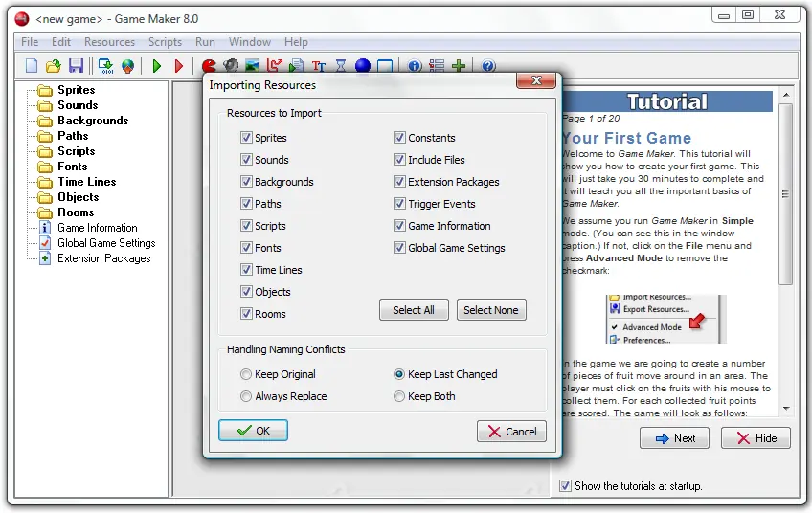Click the tutorial scrollbar up arrow
This screenshot has width=812, height=513.
pyautogui.click(x=786, y=96)
